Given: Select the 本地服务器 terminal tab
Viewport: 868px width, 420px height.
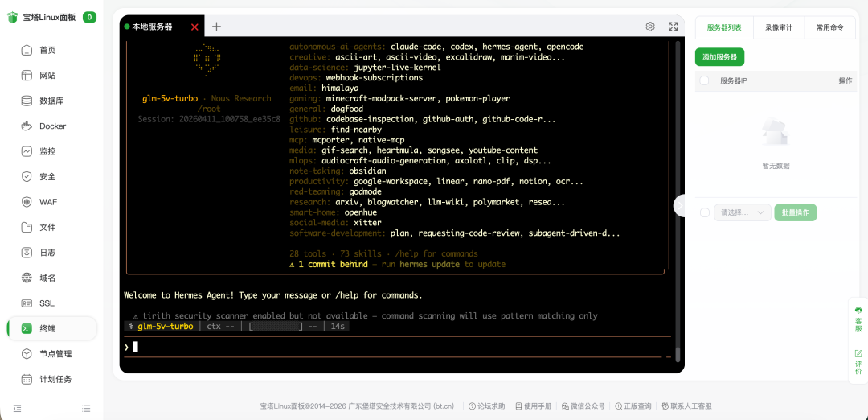Looking at the screenshot, I should (154, 27).
